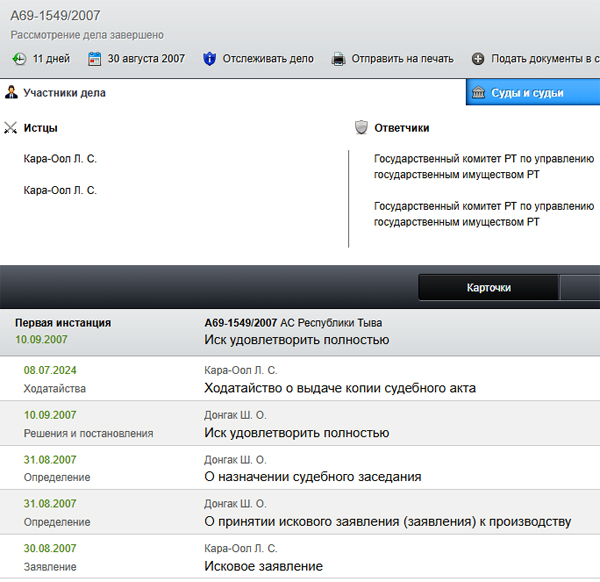The image size is (600, 582).
Task: Click the courthouse icon in Суды и судьи tab
Action: tap(479, 93)
